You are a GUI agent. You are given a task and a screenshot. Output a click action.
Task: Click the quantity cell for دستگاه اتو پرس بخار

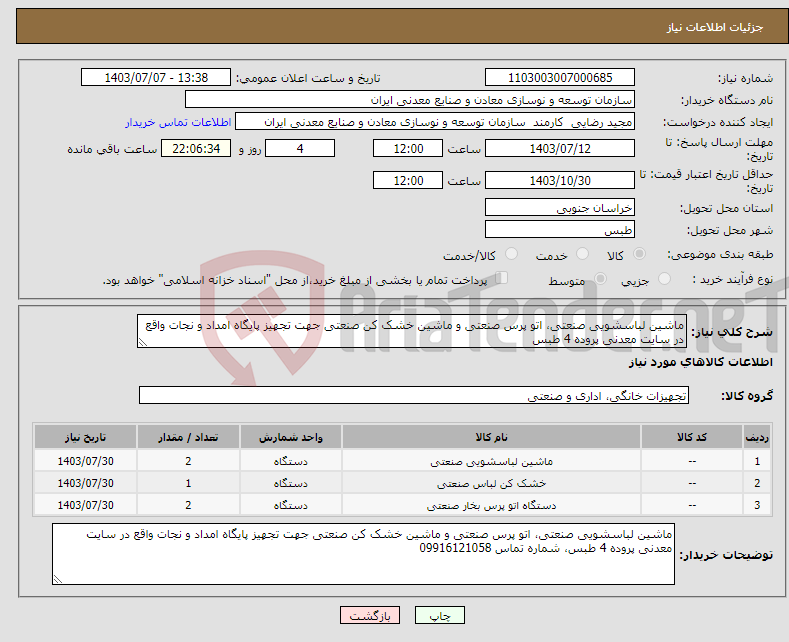pyautogui.click(x=188, y=505)
